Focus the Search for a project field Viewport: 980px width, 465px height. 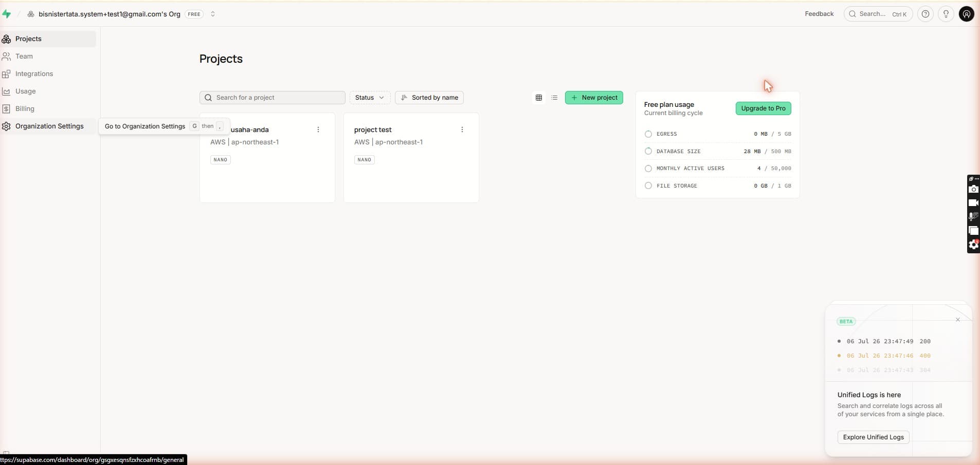272,98
